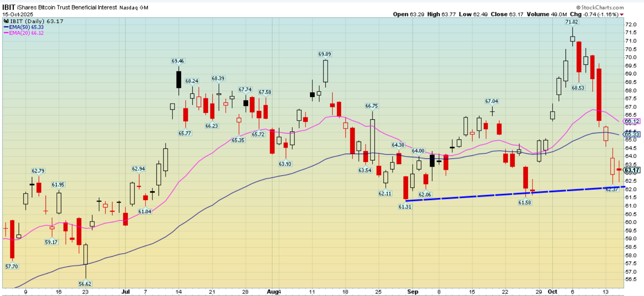Click the 57.70 low price label
The width and height of the screenshot is (644, 296).
click(x=12, y=266)
